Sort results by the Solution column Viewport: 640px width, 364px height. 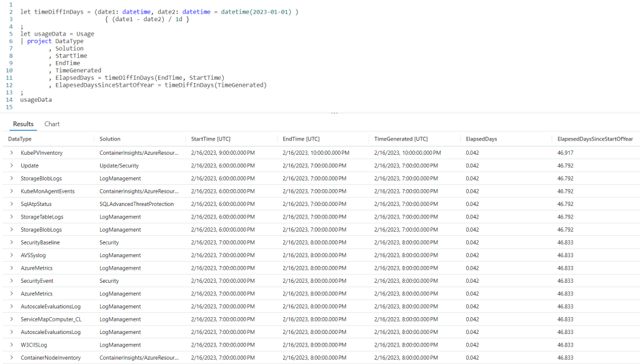click(109, 139)
